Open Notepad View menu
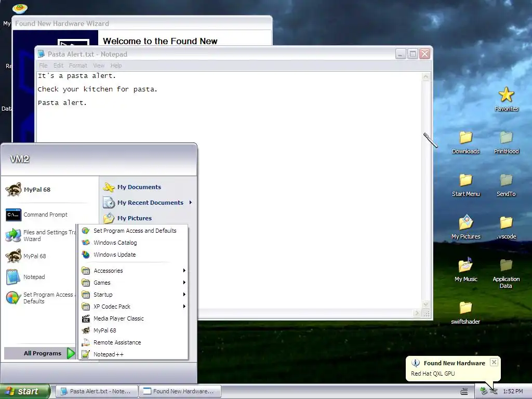 99,65
